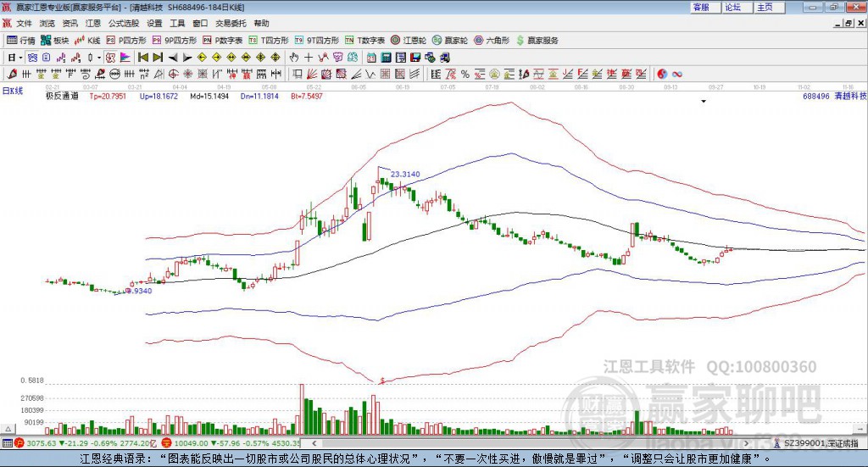Open the 窗口 menu
868x467 pixels.
(x=200, y=23)
